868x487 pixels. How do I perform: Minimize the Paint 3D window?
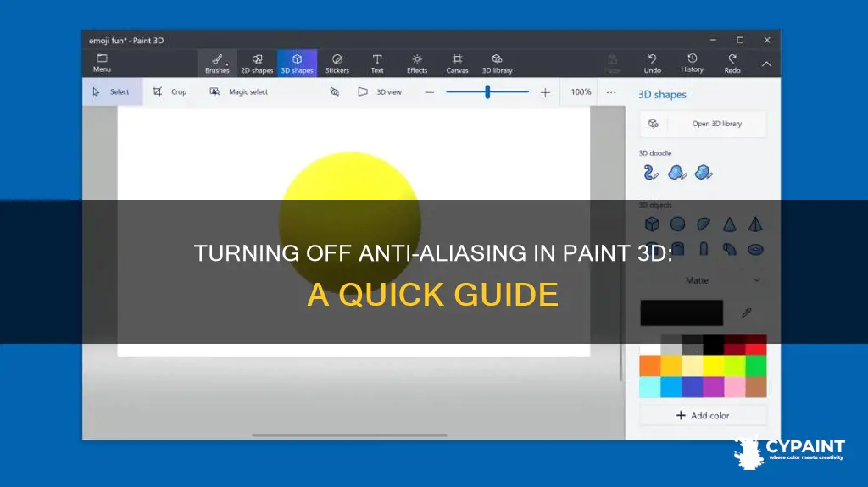(713, 40)
